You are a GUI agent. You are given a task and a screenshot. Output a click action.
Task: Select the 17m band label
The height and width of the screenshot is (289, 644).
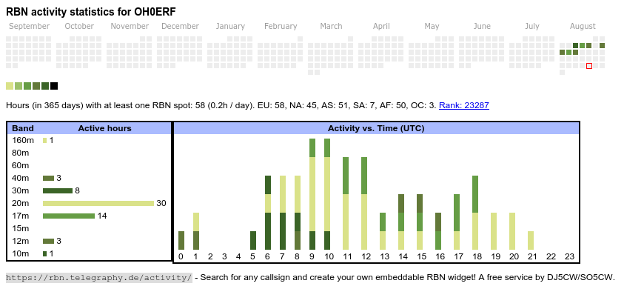point(21,216)
